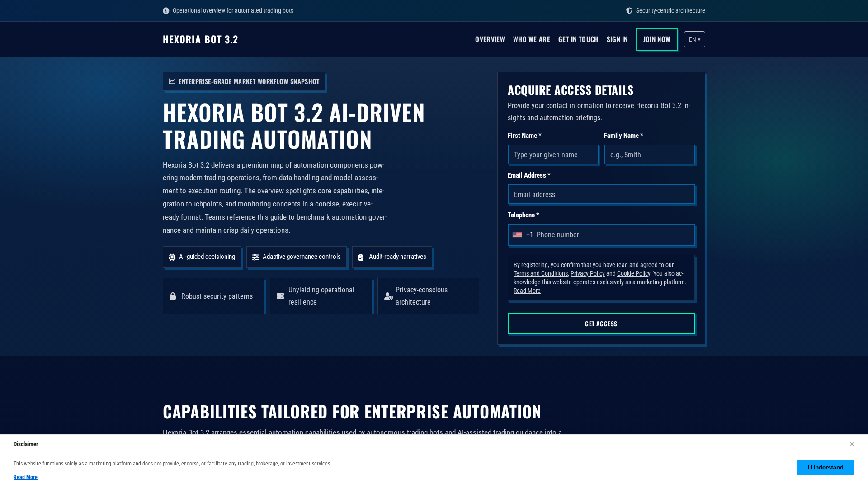The image size is (868, 488).
Task: Click the Join Now button
Action: click(x=657, y=39)
